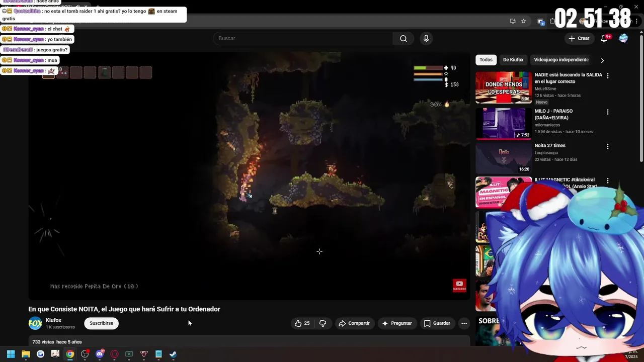Viewport: 644px width, 362px height.
Task: Open options for MILO J - PARAISO video
Action: point(607,112)
